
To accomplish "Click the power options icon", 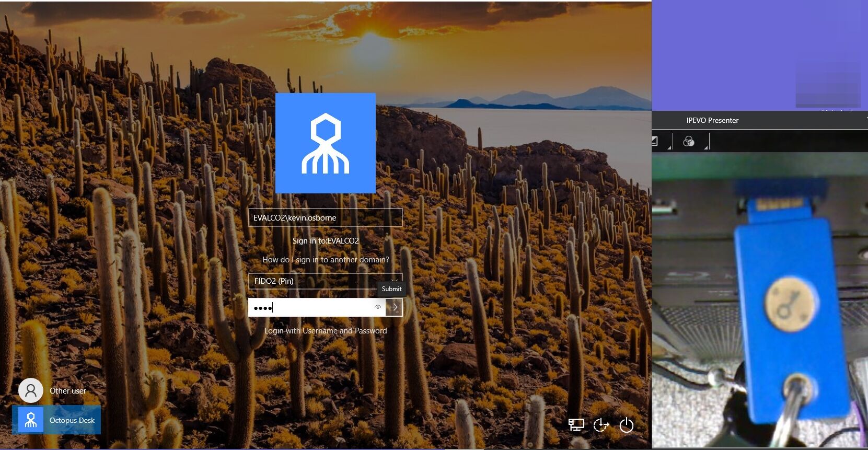I will 626,425.
